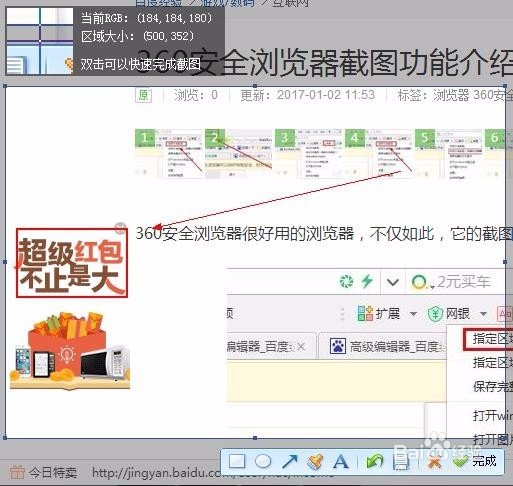Expand the arrow next to 扩展

tap(413, 314)
